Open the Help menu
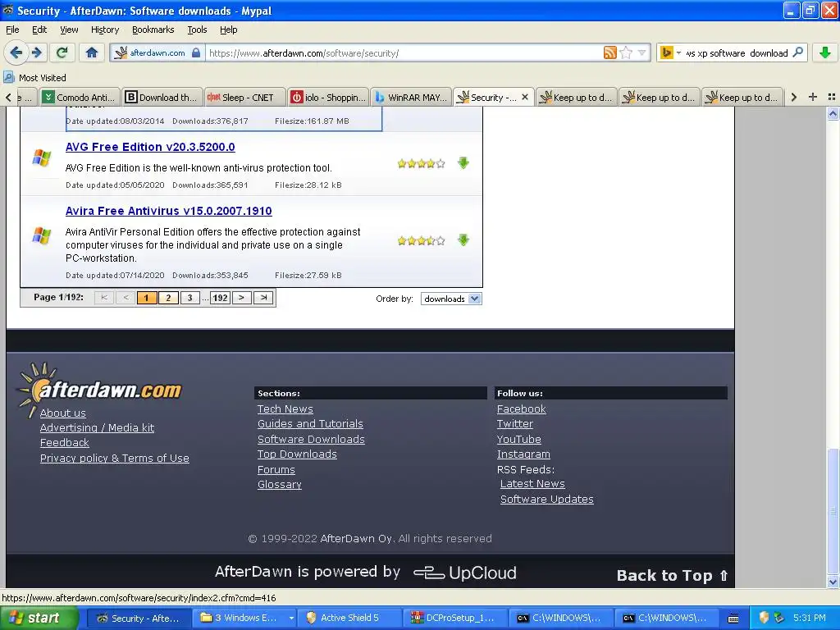 point(228,30)
